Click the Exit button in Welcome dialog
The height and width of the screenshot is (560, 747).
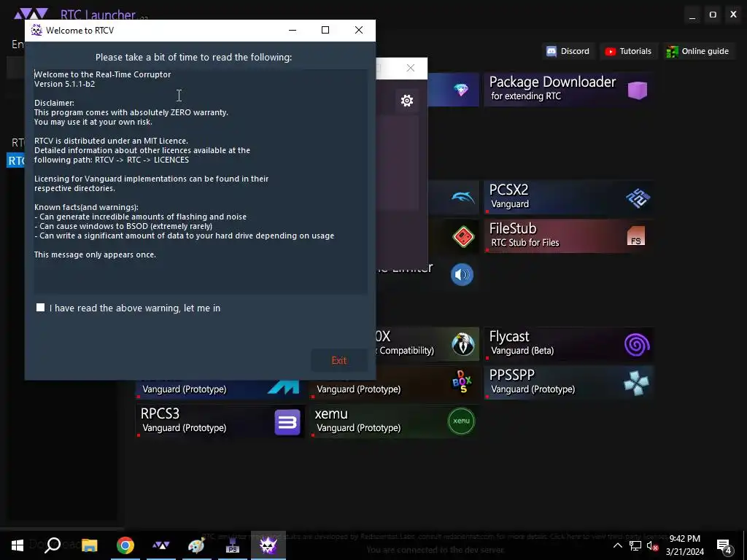[338, 360]
